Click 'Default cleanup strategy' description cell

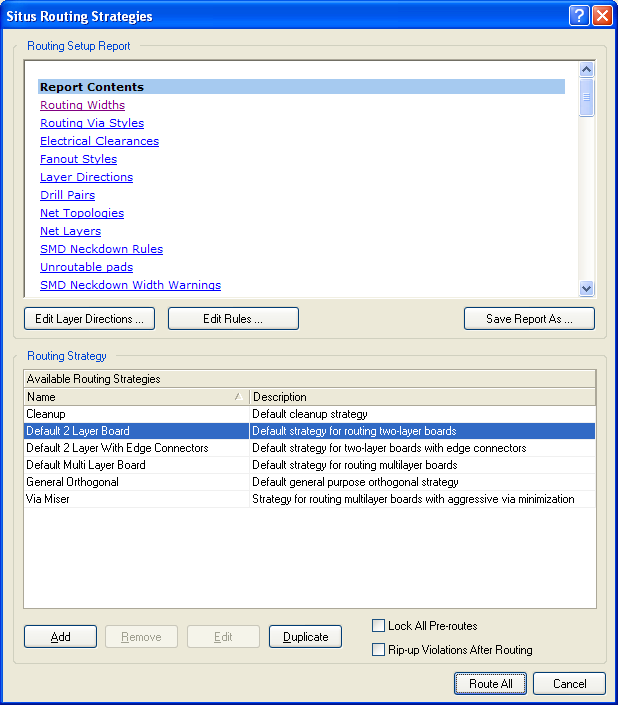[422, 414]
